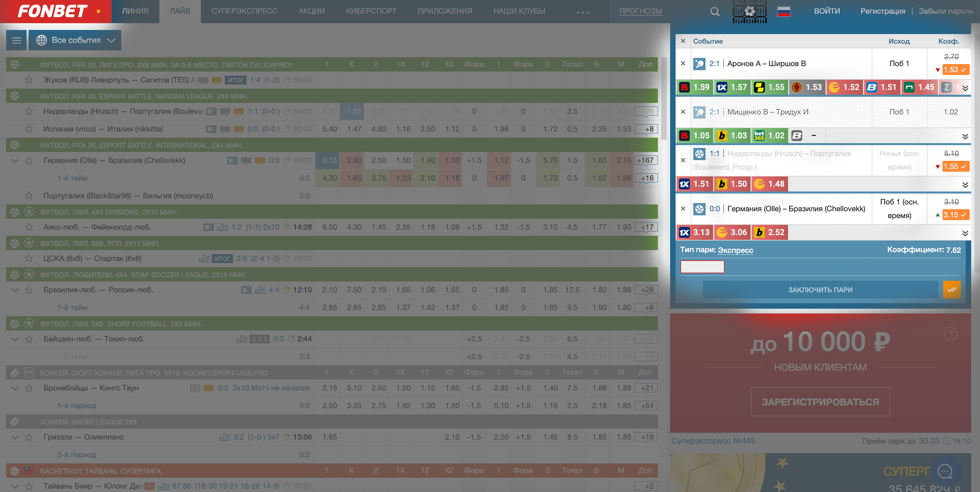Open the КИБЕРСПОРТ menu item
This screenshot has width=980, height=492.
[x=371, y=11]
